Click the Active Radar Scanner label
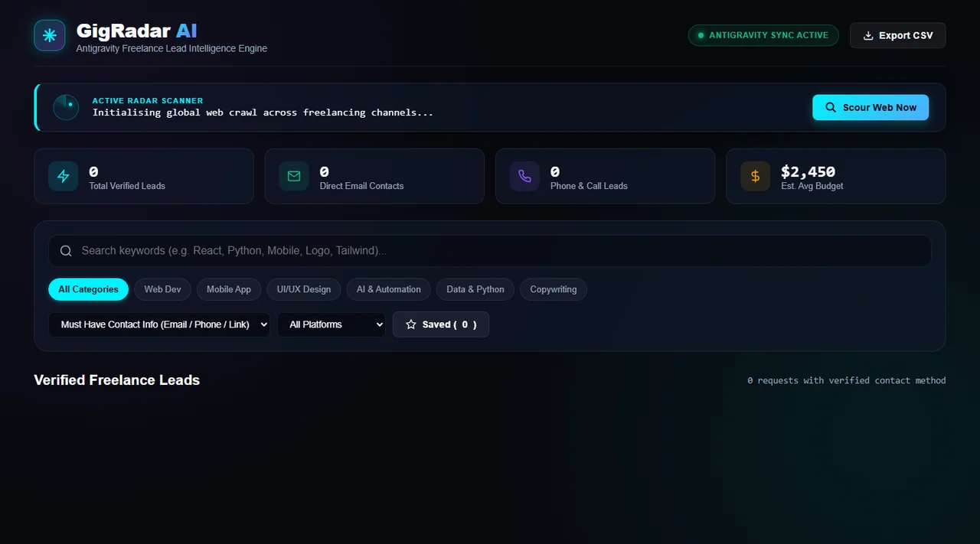 tap(148, 100)
